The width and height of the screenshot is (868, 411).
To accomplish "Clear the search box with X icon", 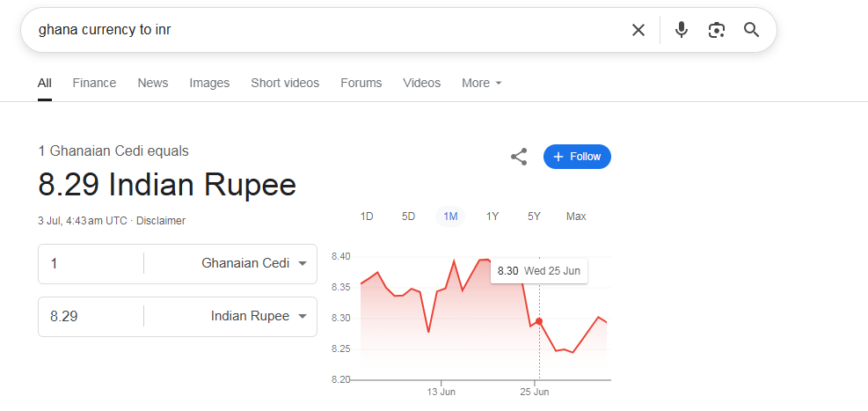I will (x=638, y=30).
